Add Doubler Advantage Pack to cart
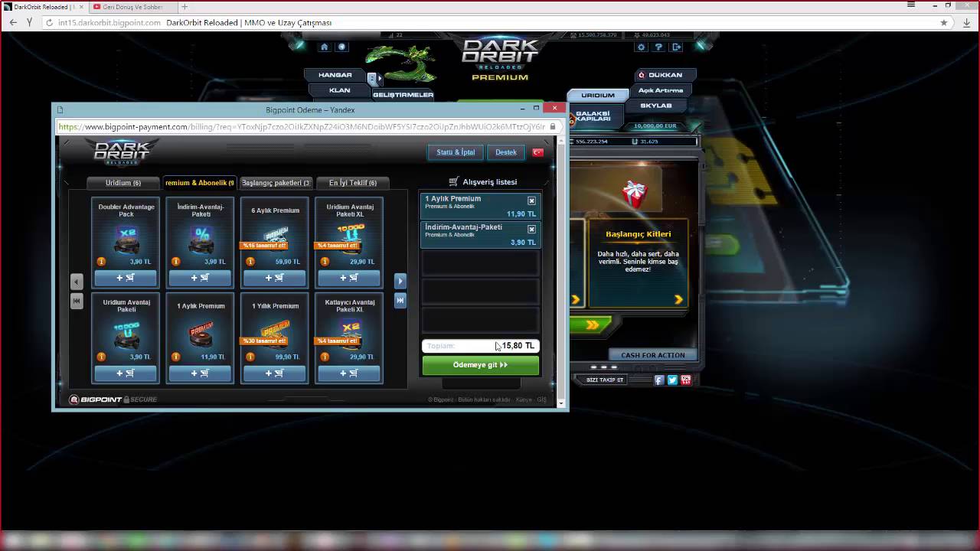980x551 pixels. [126, 278]
